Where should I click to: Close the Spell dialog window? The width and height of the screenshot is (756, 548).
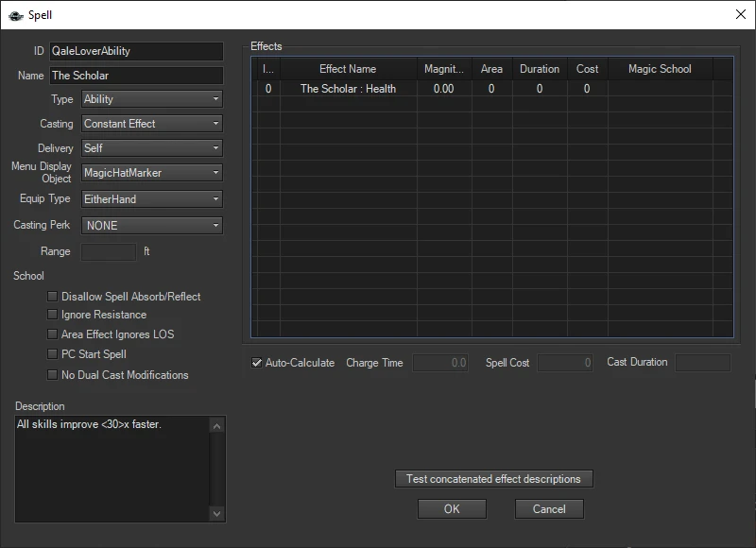741,14
